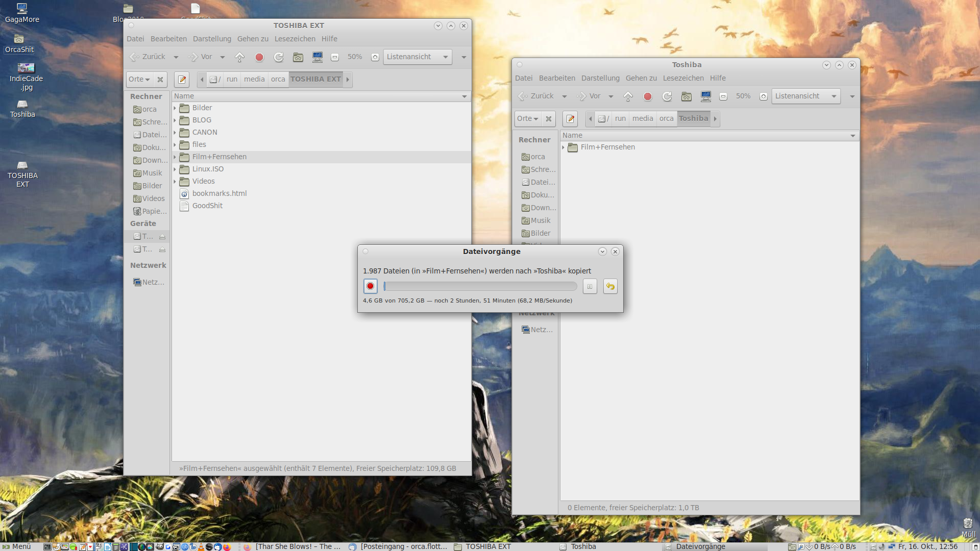Open Hilfe menu in Toshiba window
This screenshot has width=980, height=551.
[x=718, y=78]
